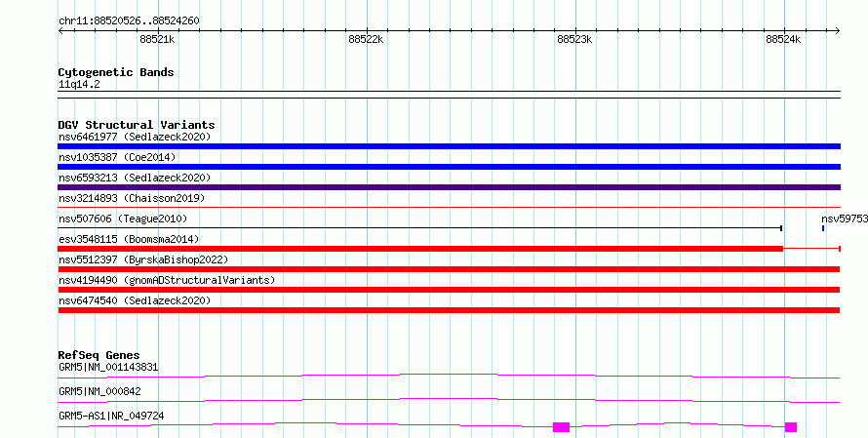Image resolution: width=868 pixels, height=438 pixels.
Task: Click the red nsv5512397 variant bar
Action: coord(449,269)
